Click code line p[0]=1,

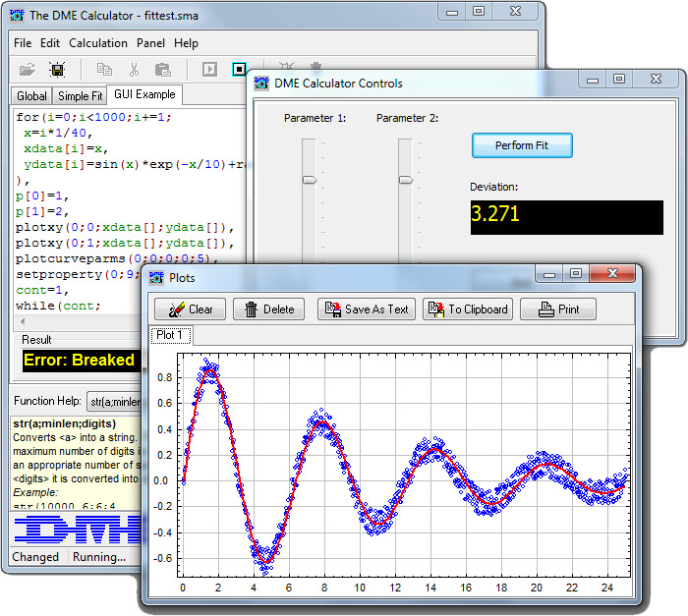tap(42, 196)
